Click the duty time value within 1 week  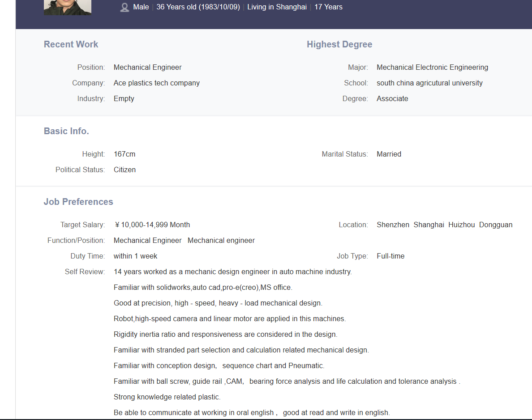pos(135,256)
